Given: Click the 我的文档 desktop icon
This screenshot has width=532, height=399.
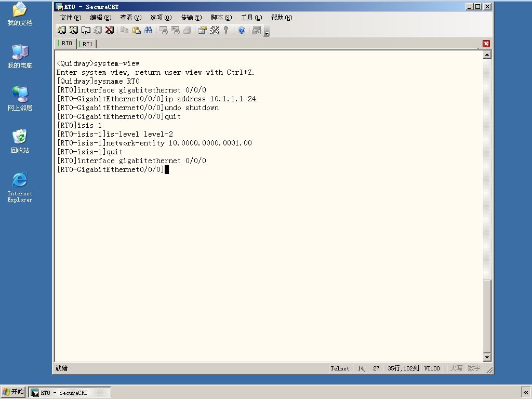Looking at the screenshot, I should click(20, 14).
